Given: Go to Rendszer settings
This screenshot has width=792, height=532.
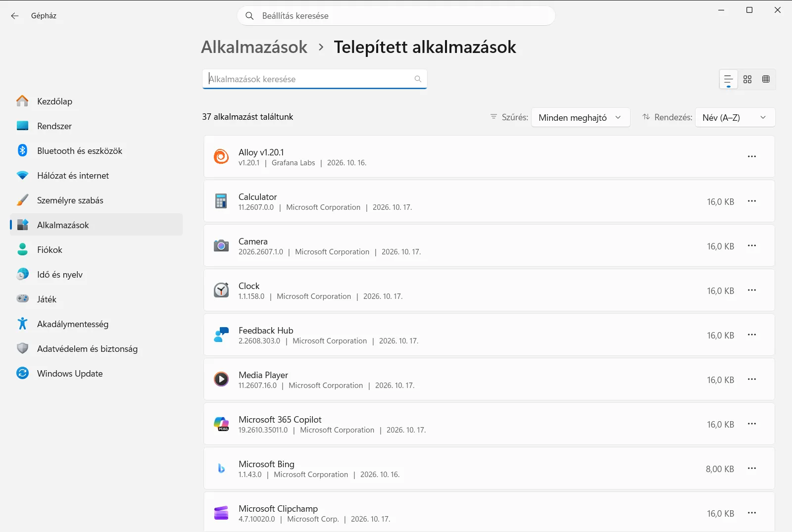Looking at the screenshot, I should [96, 126].
